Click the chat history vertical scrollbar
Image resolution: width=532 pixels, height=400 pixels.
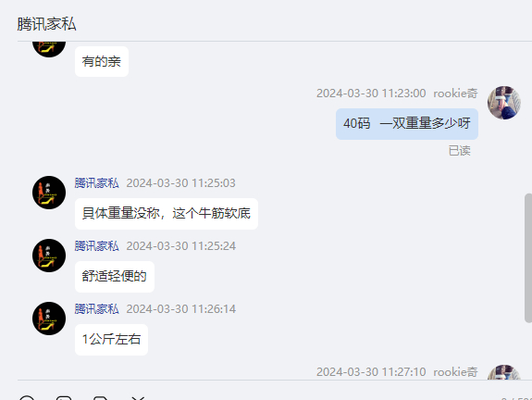pyautogui.click(x=528, y=258)
